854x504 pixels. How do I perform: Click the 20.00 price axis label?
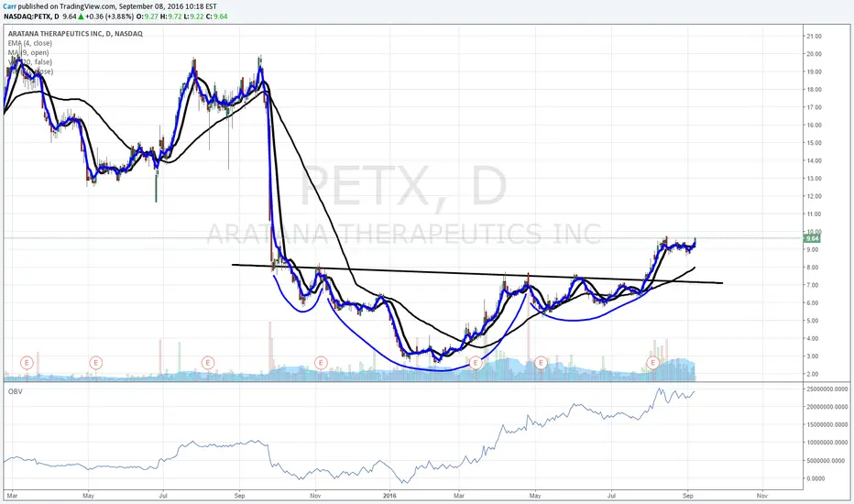[815, 54]
